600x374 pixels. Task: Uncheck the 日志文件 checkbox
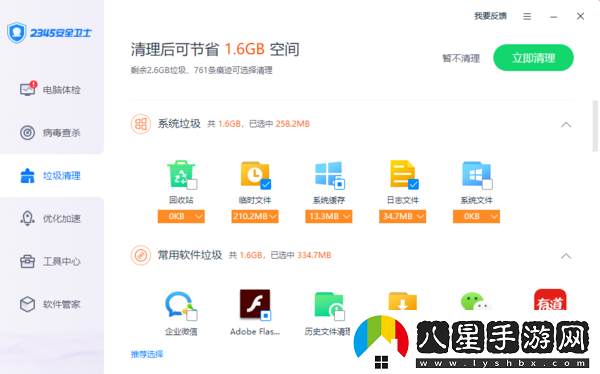tap(413, 185)
